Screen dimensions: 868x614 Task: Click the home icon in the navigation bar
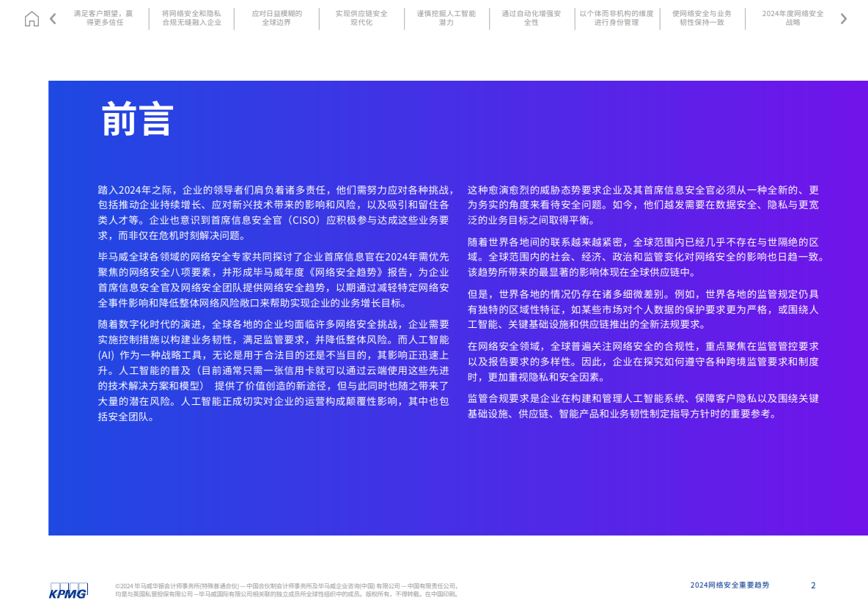click(x=32, y=18)
